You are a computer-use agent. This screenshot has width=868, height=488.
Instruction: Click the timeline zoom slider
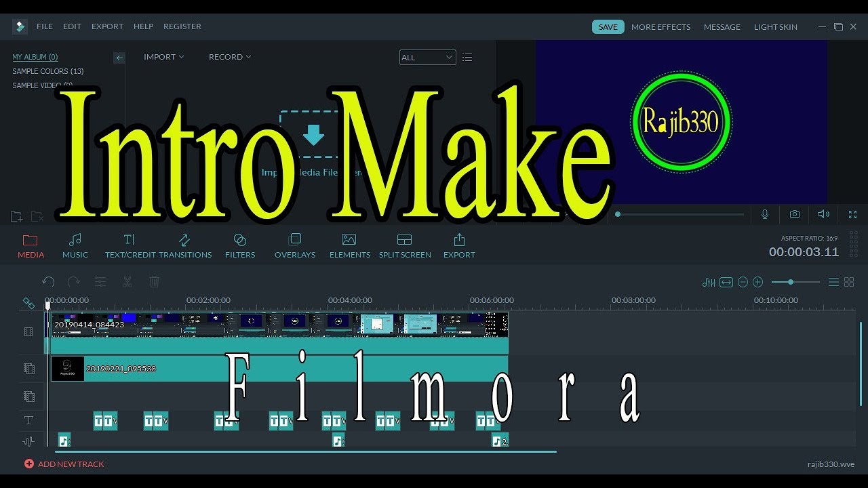[795, 282]
